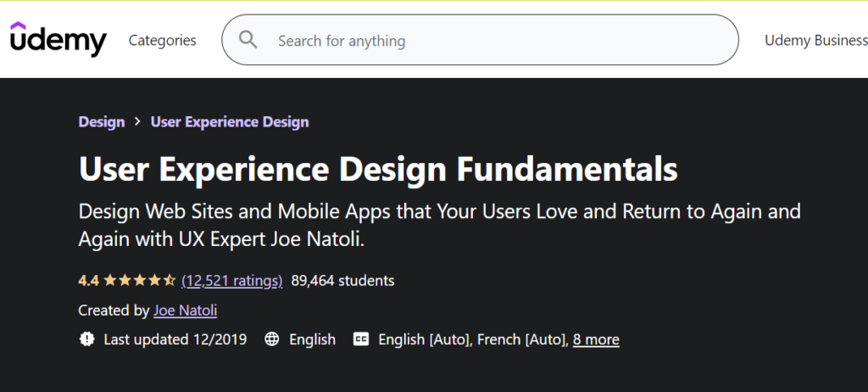Click the breadcrumb chevron separator

(x=138, y=122)
